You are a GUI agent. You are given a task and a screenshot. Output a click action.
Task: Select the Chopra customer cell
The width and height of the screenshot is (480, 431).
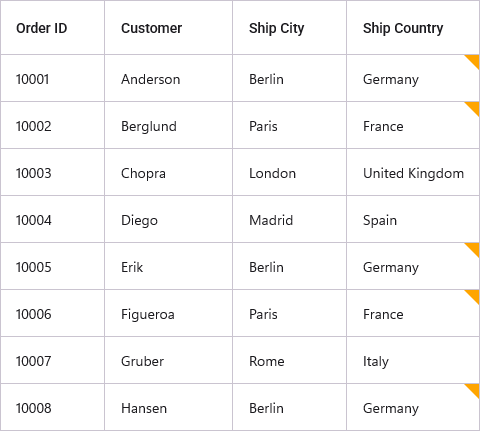(168, 172)
